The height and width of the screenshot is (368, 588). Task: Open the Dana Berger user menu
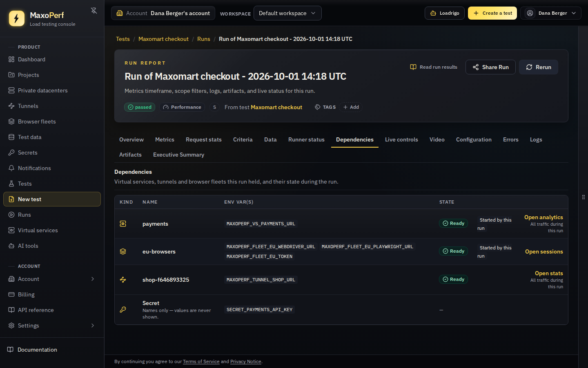click(x=551, y=13)
